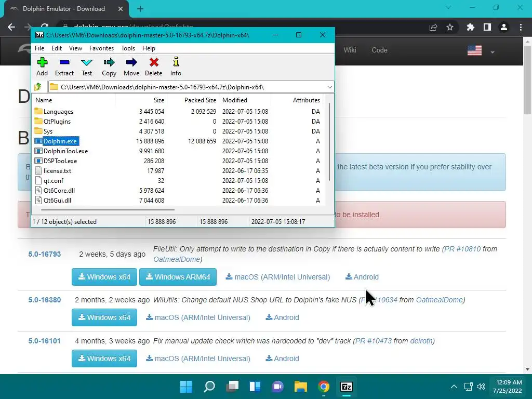Click the Code link in Dolphin navbar
Image resolution: width=532 pixels, height=399 pixels.
pos(379,50)
